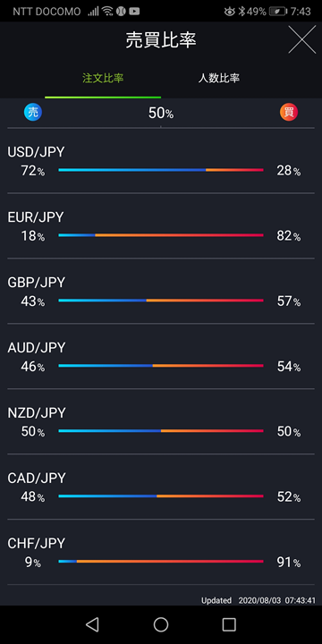This screenshot has height=644, width=322.
Task: Tap the CHF/JPY ratio bar
Action: (161, 561)
